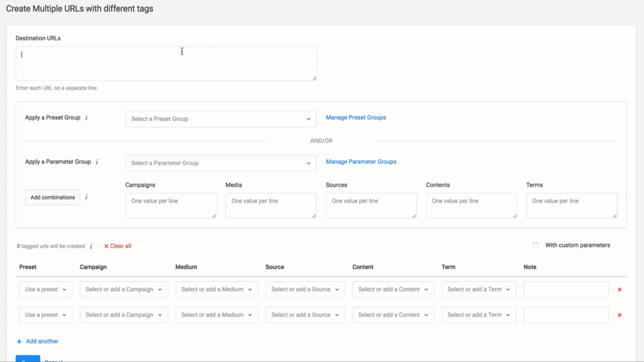The image size is (644, 362).
Task: Open first row Use a preset dropdown
Action: click(x=46, y=290)
